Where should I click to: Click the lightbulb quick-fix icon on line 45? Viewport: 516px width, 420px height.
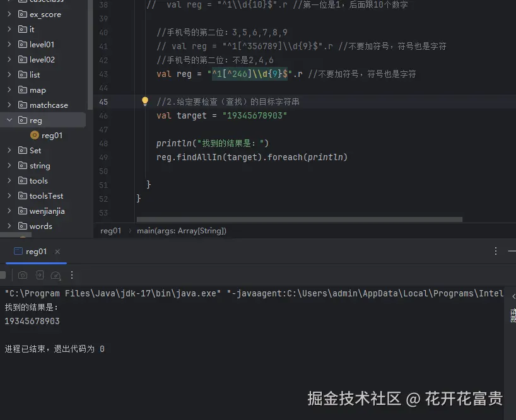pos(145,102)
